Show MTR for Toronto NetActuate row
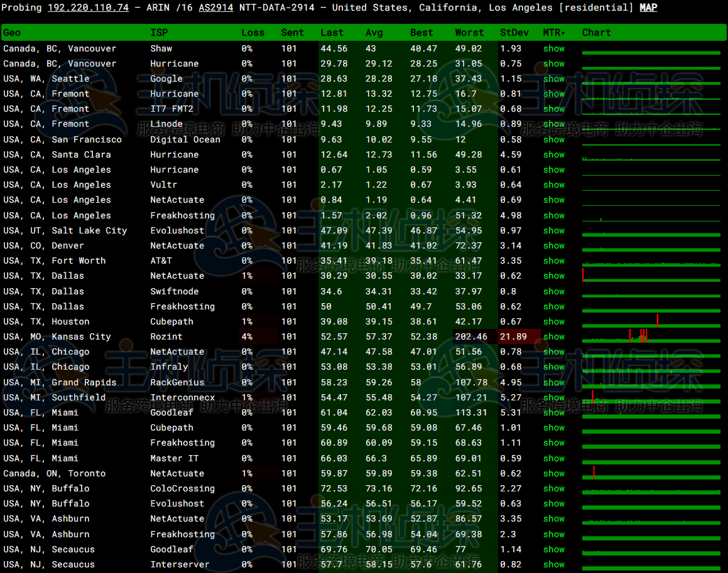Image resolution: width=728 pixels, height=573 pixels. tap(554, 473)
